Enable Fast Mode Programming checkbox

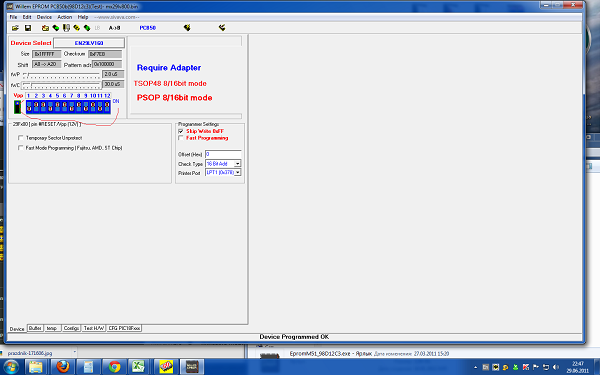[21, 148]
